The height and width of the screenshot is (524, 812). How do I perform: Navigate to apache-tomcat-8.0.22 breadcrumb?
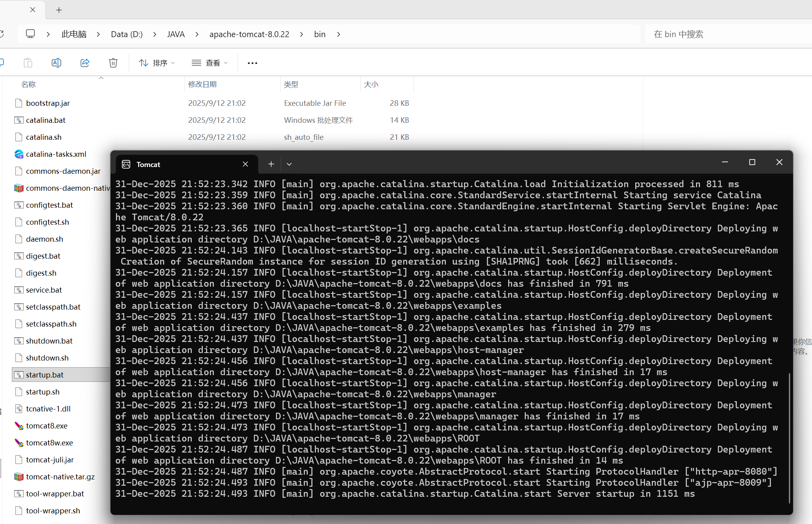pos(249,34)
